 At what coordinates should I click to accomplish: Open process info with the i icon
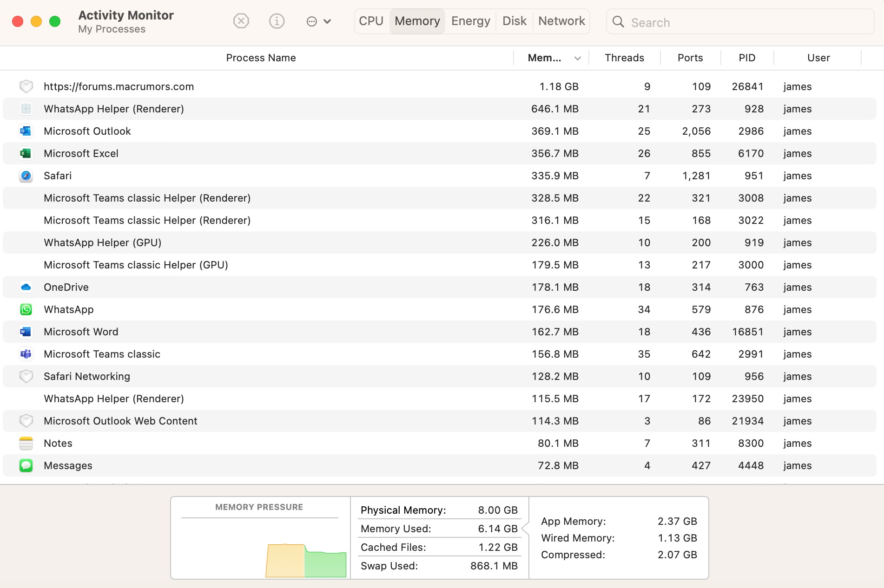coord(277,21)
